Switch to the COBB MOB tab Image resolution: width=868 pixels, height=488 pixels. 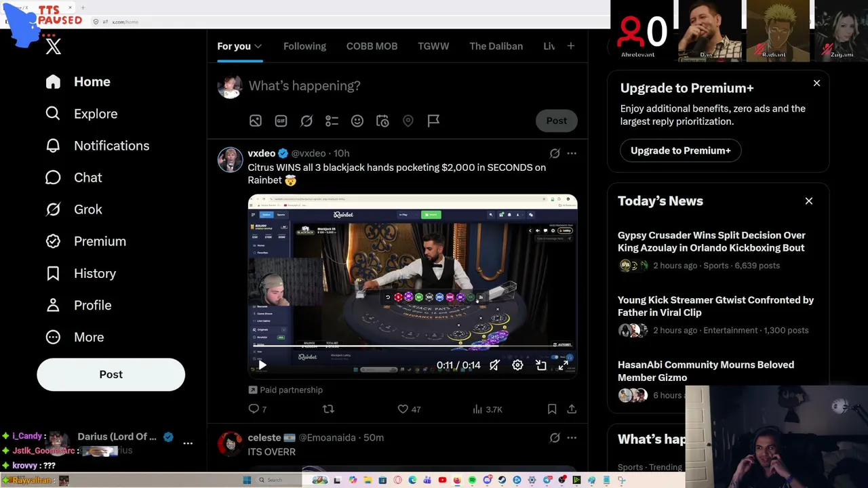click(x=372, y=46)
